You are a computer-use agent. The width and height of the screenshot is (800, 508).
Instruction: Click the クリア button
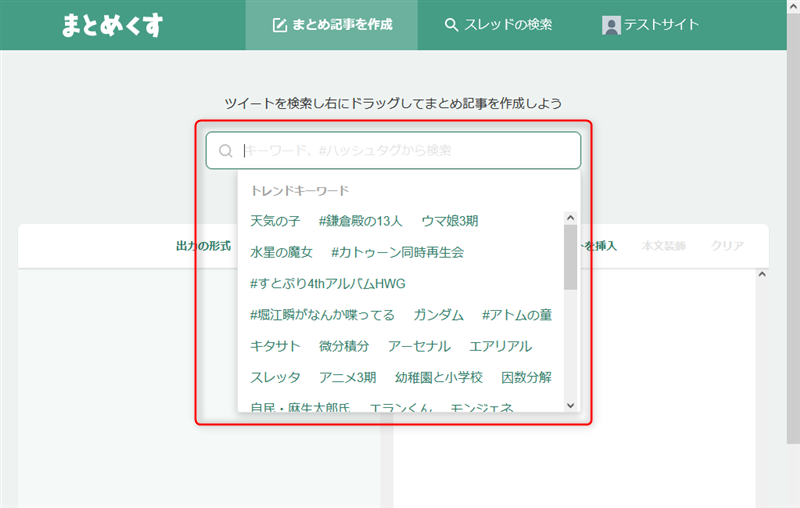728,246
